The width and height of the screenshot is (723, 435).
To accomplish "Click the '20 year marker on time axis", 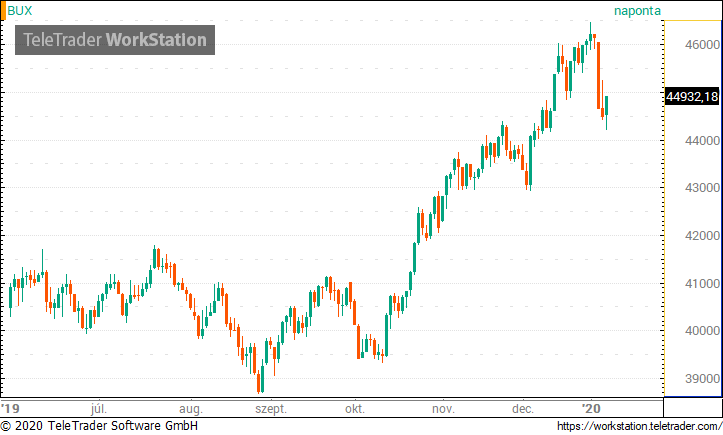I will tap(591, 409).
